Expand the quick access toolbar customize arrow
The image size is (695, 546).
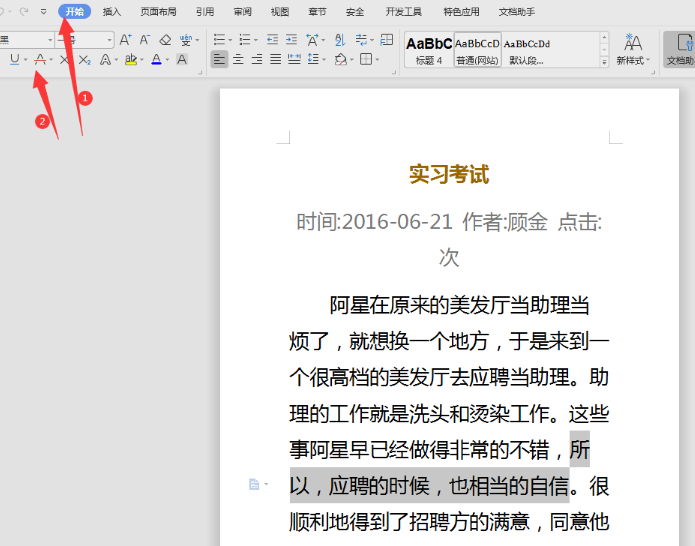click(43, 11)
